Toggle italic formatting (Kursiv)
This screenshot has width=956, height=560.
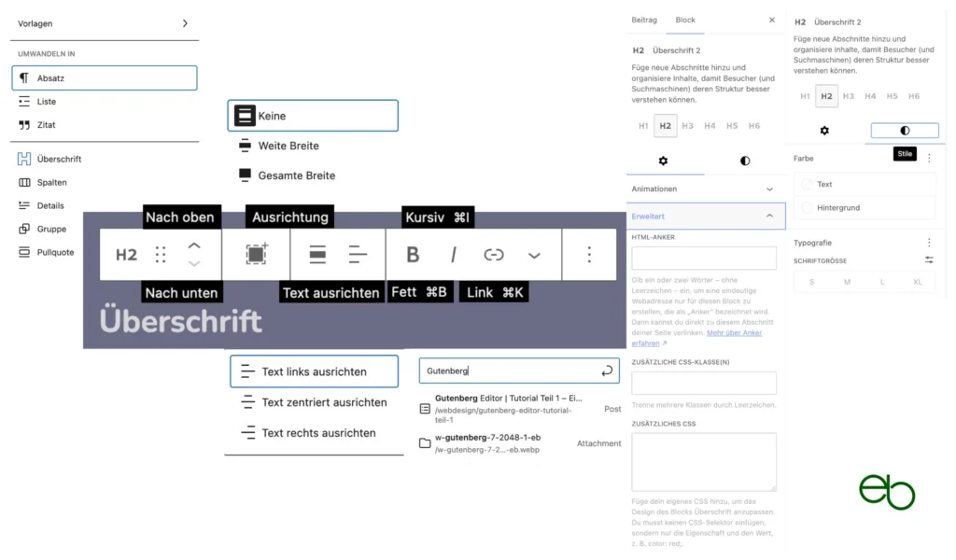point(454,255)
